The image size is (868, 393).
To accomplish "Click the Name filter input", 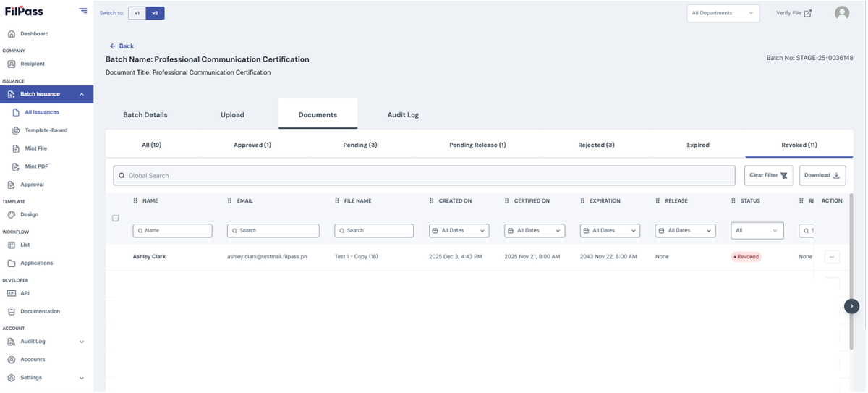I will click(172, 230).
